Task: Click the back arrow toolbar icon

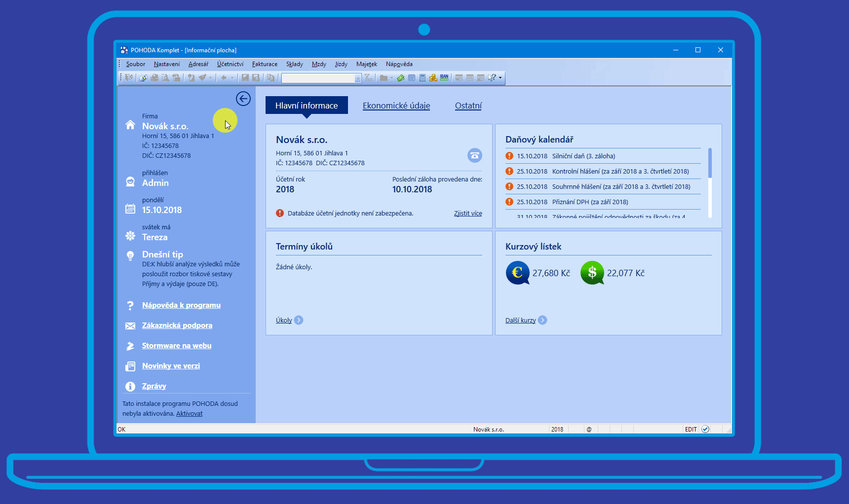Action: [x=224, y=77]
